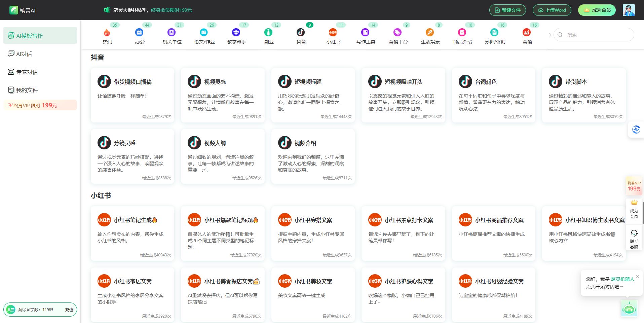Screen dimensions: 644x323
Task: Choose the 商品介绍 category icon
Action: pos(462,32)
